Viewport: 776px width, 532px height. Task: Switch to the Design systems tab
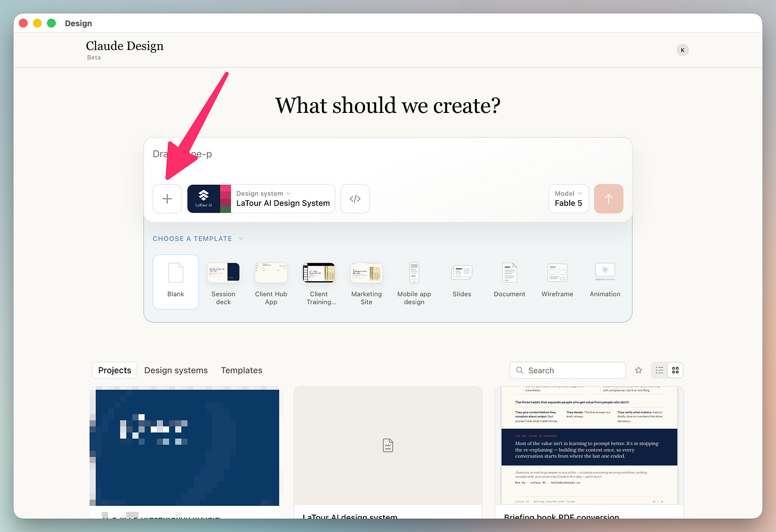point(176,370)
